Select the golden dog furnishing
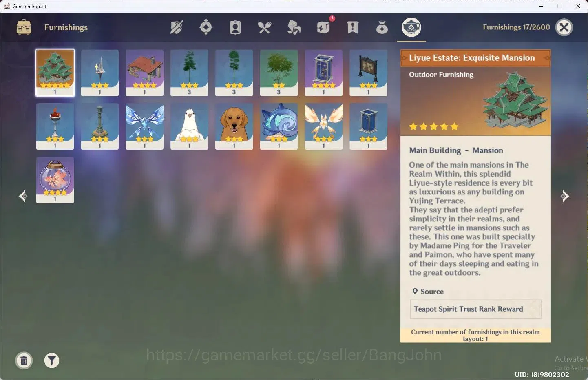Image resolution: width=588 pixels, height=380 pixels. pos(234,126)
